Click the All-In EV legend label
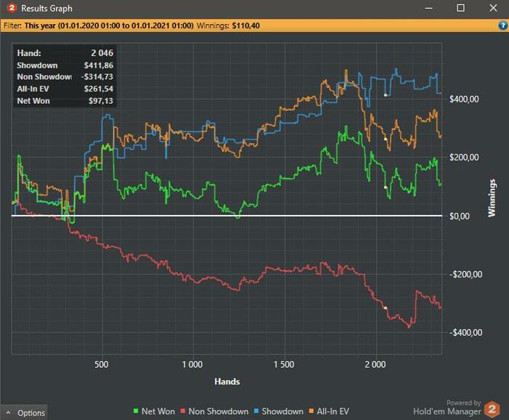This screenshot has width=509, height=420. tap(333, 411)
